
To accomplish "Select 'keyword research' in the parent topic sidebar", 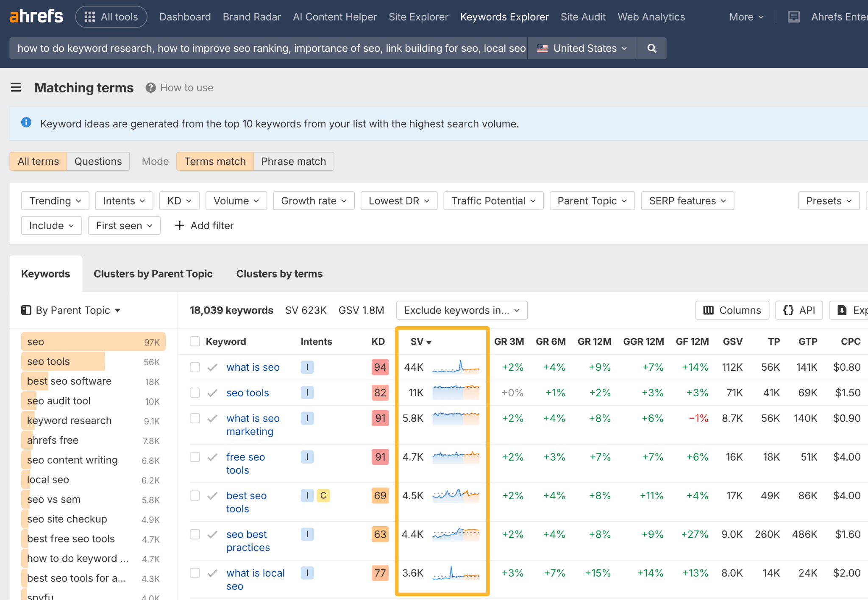I will (x=69, y=420).
